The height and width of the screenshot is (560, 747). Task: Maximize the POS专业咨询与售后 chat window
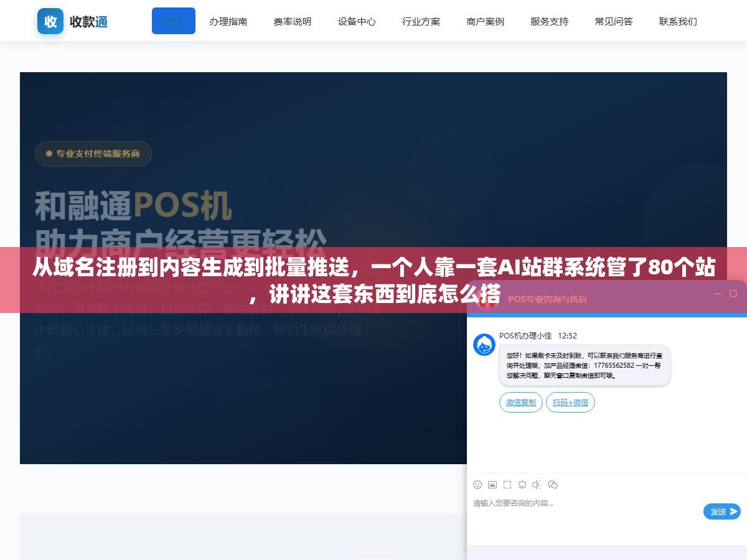[x=733, y=294]
